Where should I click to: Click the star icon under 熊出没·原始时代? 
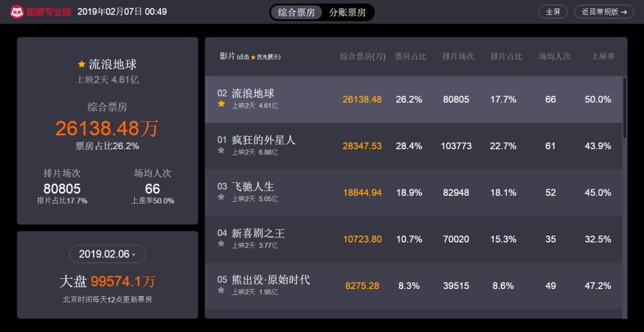point(221,290)
